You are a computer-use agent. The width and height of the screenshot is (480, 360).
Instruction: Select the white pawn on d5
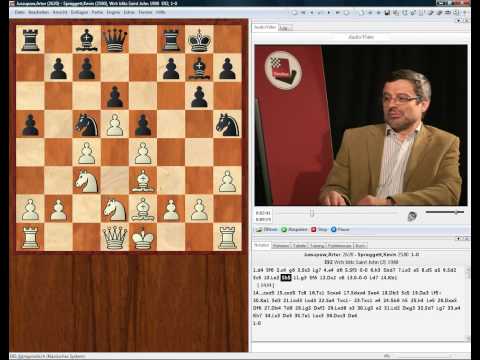coord(115,125)
